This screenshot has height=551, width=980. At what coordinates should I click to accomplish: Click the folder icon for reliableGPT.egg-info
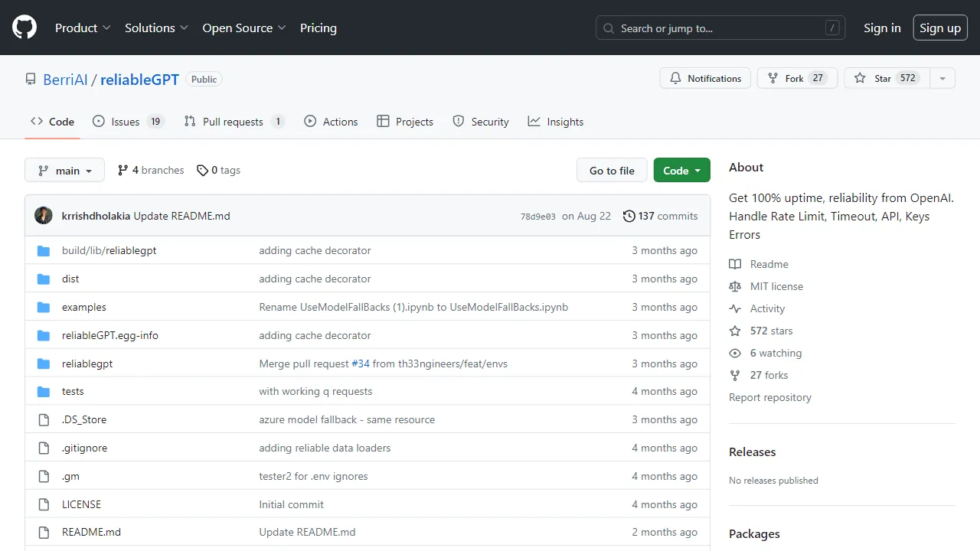[44, 335]
